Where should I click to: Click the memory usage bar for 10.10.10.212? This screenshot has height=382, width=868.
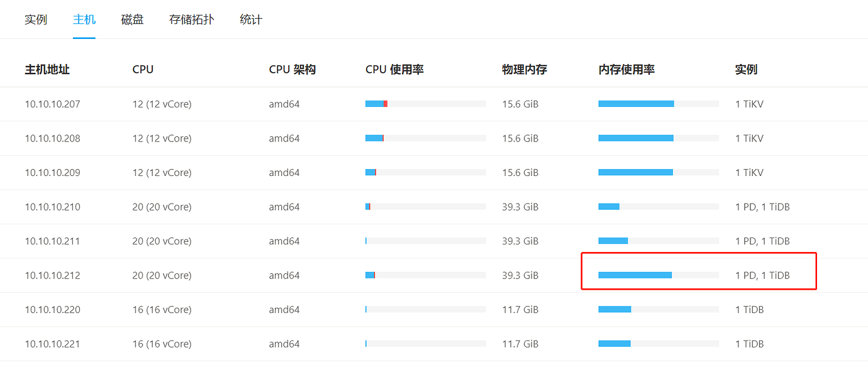click(x=659, y=275)
